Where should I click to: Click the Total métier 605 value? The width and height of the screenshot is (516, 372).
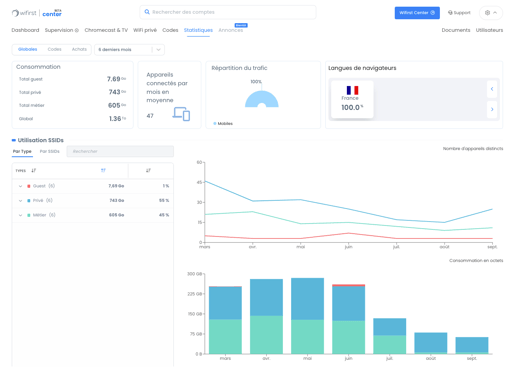(117, 105)
